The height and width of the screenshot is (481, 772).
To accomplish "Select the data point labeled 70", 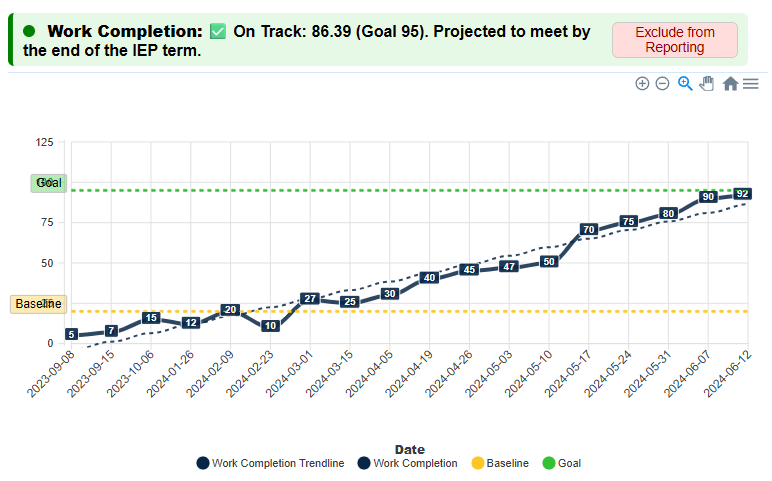I will tap(589, 230).
